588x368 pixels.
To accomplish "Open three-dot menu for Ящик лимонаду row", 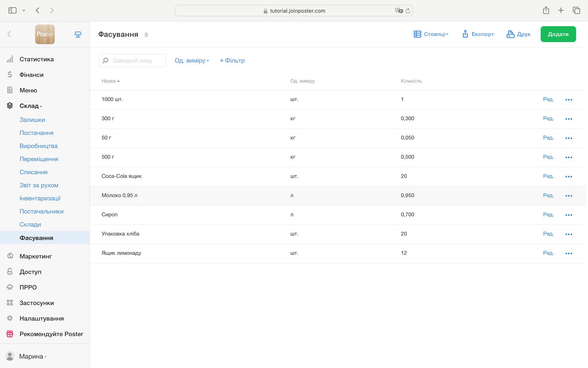I will click(x=568, y=254).
